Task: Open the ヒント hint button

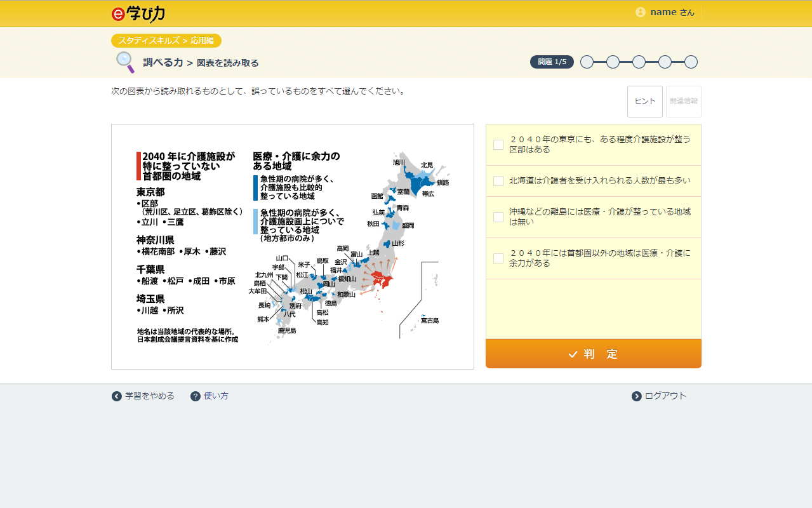Action: coord(644,102)
